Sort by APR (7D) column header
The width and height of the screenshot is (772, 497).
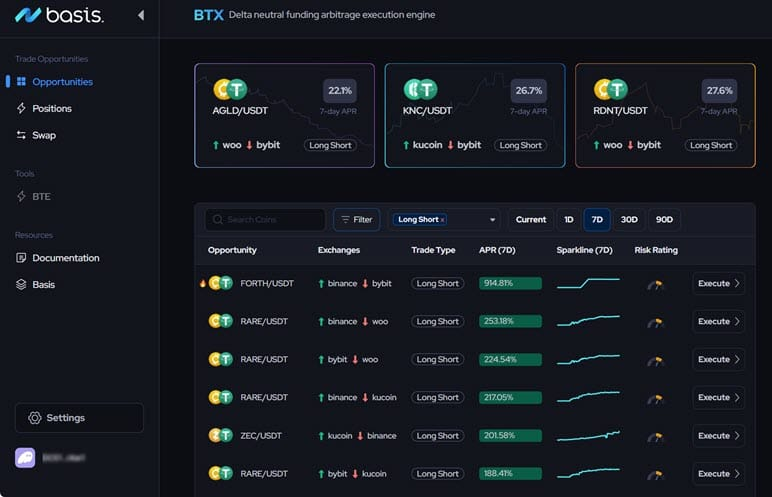[x=497, y=250]
